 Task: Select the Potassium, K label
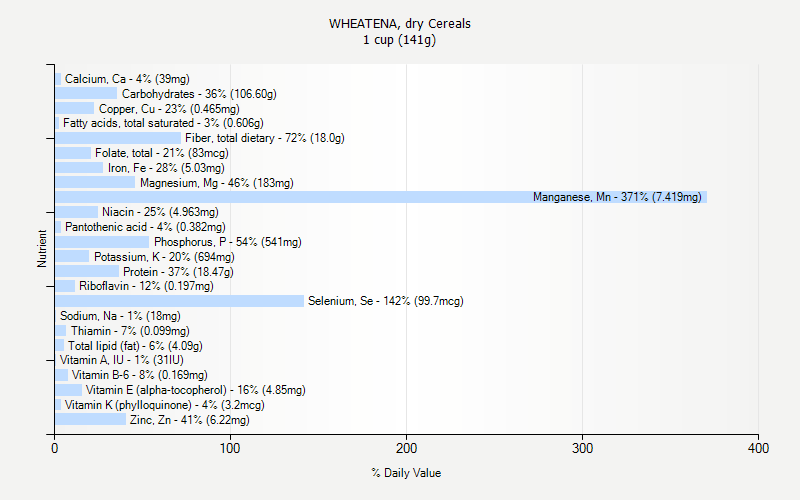click(x=164, y=257)
